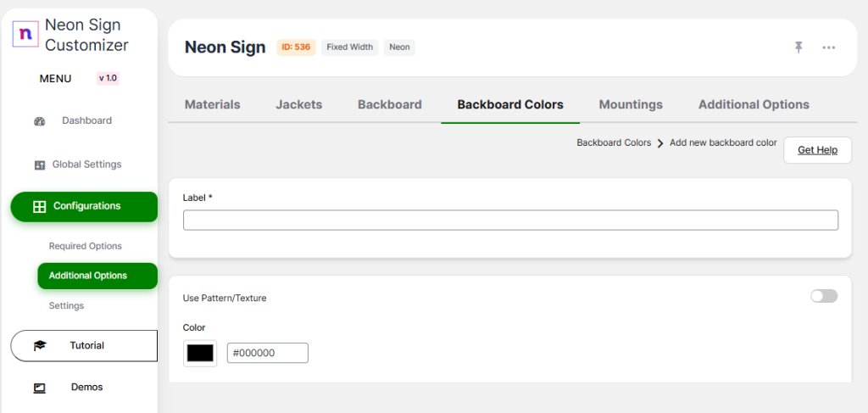The width and height of the screenshot is (868, 413).
Task: Click the Backboard Colors breadcrumb link
Action: point(614,143)
